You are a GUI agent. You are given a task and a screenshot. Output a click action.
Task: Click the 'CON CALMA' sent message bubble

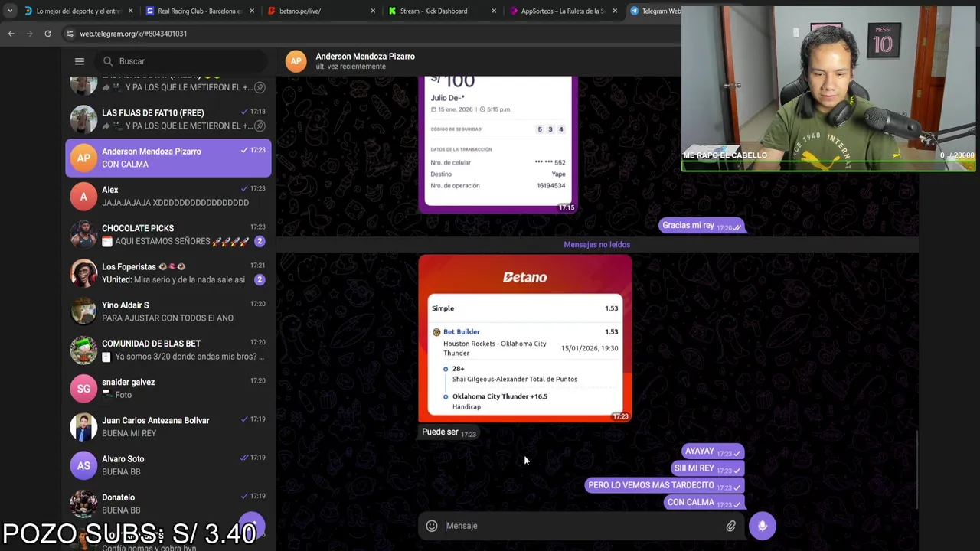[x=704, y=503]
